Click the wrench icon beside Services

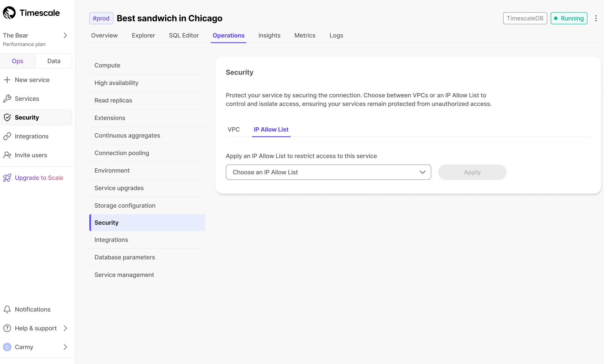[x=7, y=99]
